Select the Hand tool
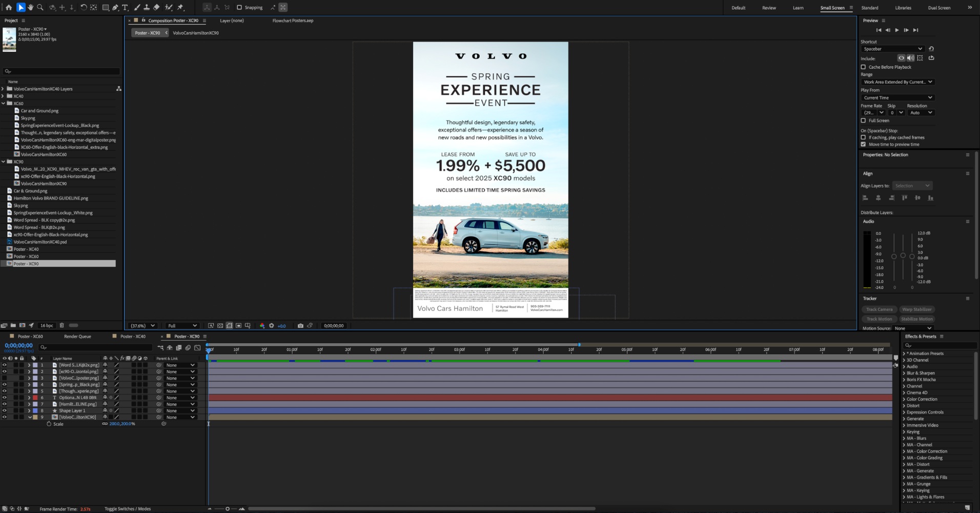Viewport: 980px width, 513px height. [30, 8]
